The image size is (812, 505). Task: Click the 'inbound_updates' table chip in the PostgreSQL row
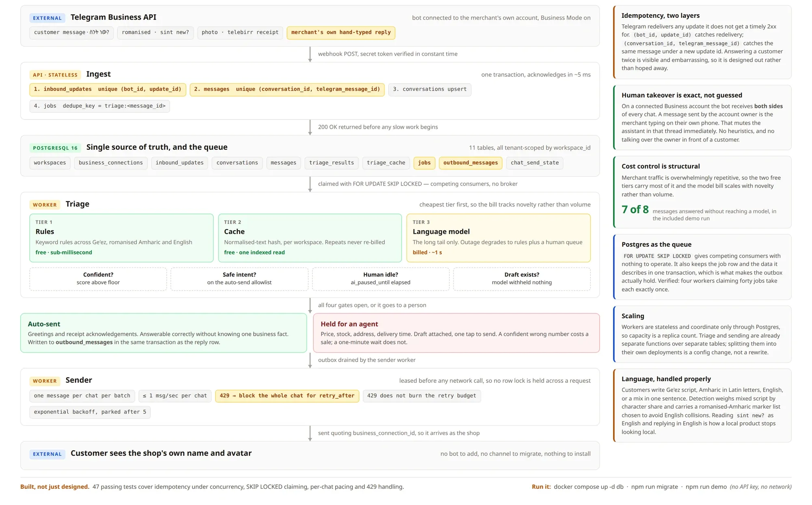click(x=179, y=163)
